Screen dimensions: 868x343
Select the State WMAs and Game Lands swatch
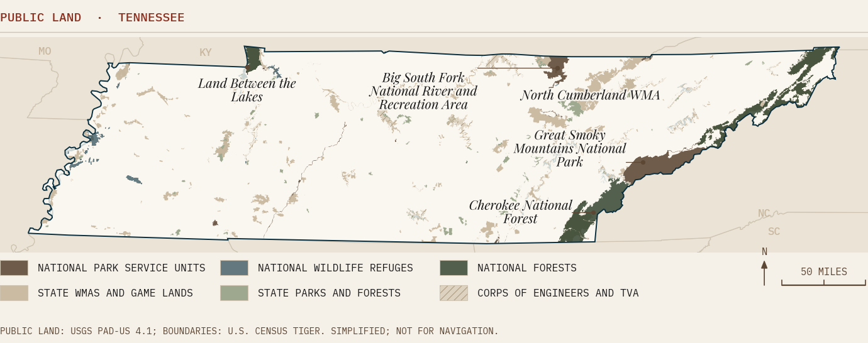(x=14, y=293)
